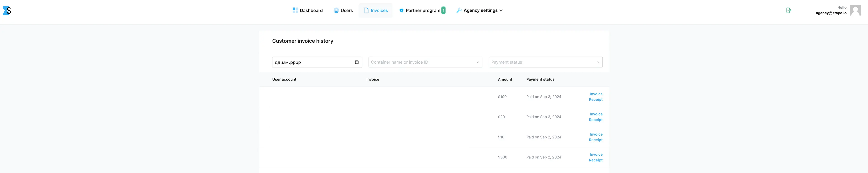Click the Invoice column header
Viewport: 868px width, 173px height.
coord(373,79)
